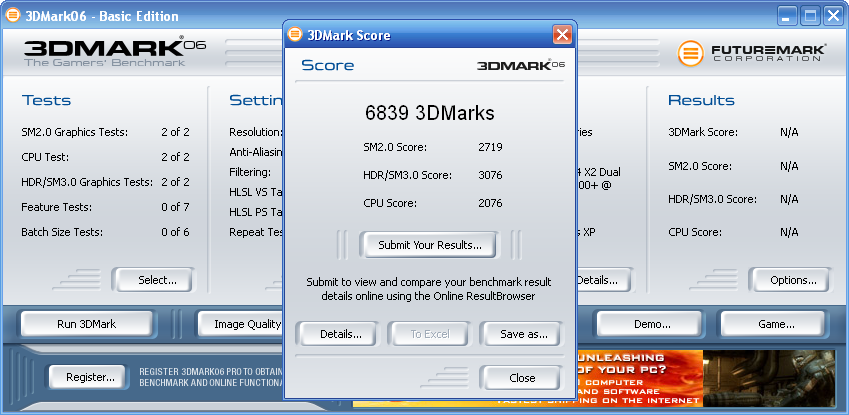Viewport: 849px width, 415px height.
Task: Click the Results heading
Action: coord(701,100)
